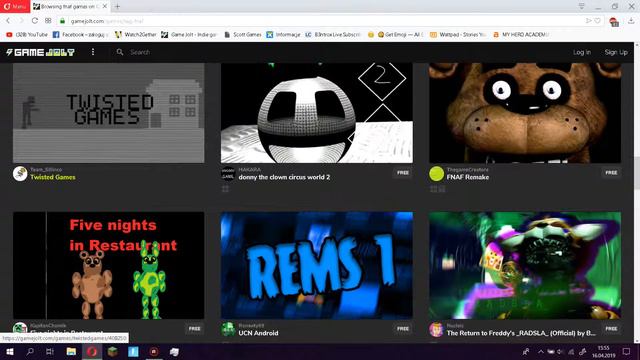
Task: Click FREE badge on donny the clown
Action: point(402,173)
